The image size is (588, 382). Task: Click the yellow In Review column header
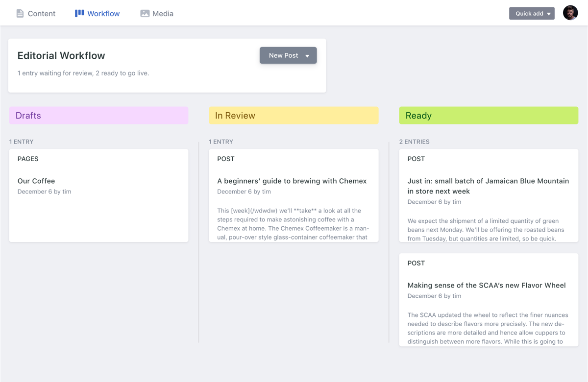(293, 115)
